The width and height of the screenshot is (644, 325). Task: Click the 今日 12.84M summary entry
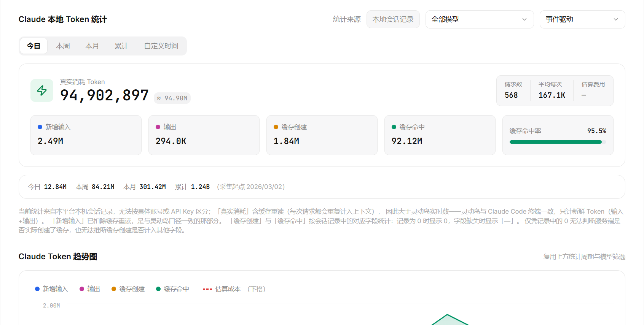pyautogui.click(x=47, y=187)
